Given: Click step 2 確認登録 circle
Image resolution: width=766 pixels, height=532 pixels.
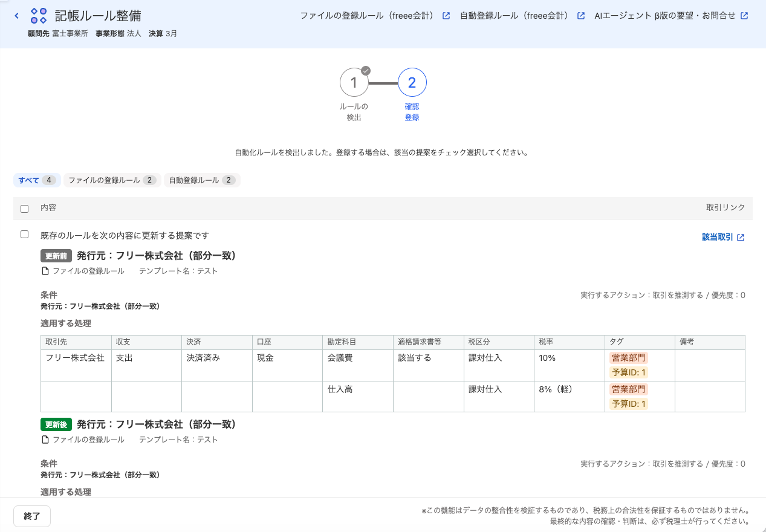Looking at the screenshot, I should tap(412, 82).
